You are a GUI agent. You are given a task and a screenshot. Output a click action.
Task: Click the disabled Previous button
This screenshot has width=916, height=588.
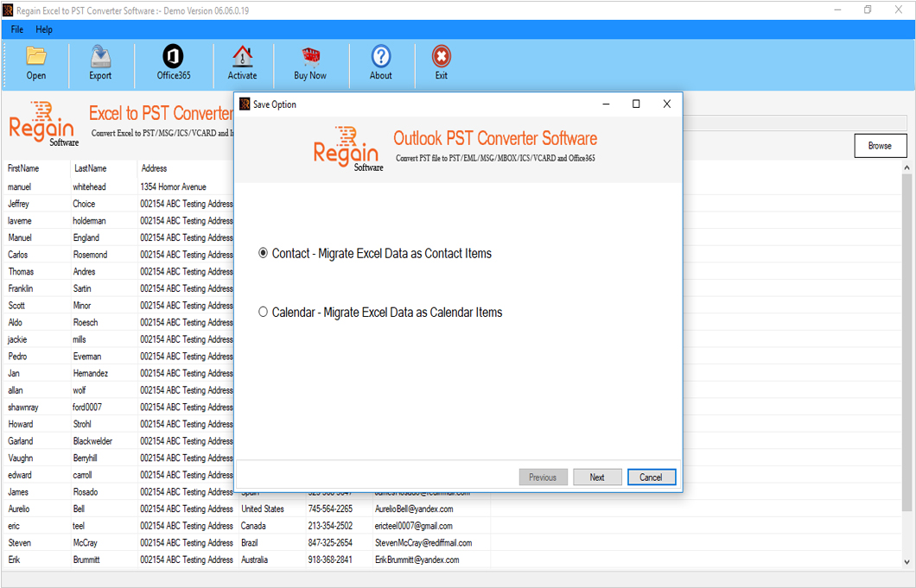pyautogui.click(x=543, y=477)
